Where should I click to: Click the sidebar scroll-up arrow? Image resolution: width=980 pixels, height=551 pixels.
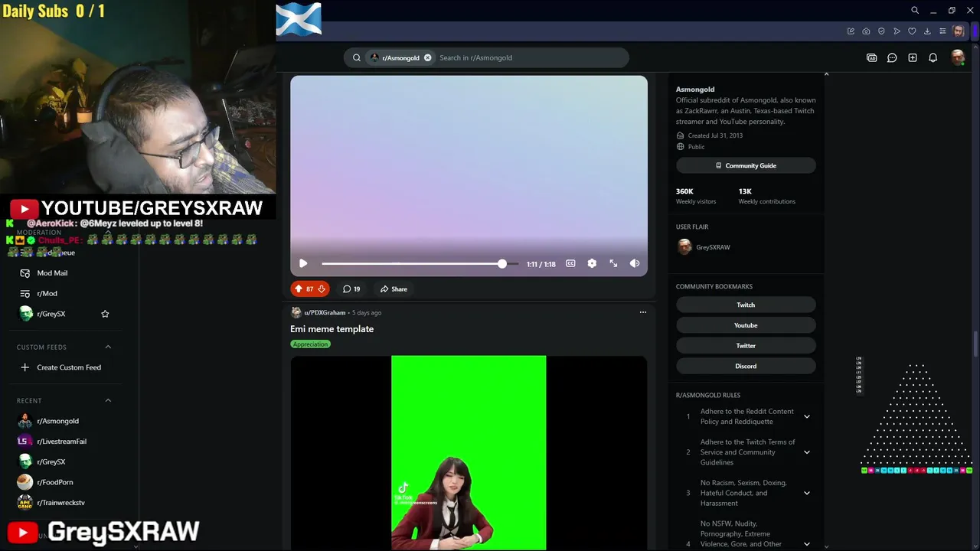pos(826,74)
